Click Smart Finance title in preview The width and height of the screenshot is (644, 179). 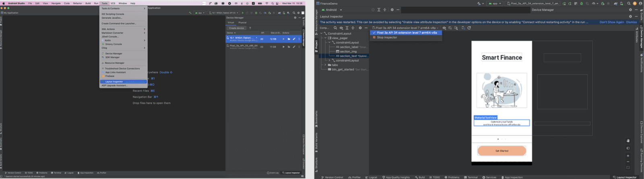tap(502, 58)
